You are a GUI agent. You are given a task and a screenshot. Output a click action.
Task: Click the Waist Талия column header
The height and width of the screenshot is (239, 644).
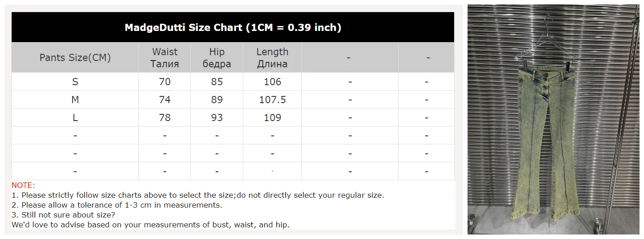165,57
